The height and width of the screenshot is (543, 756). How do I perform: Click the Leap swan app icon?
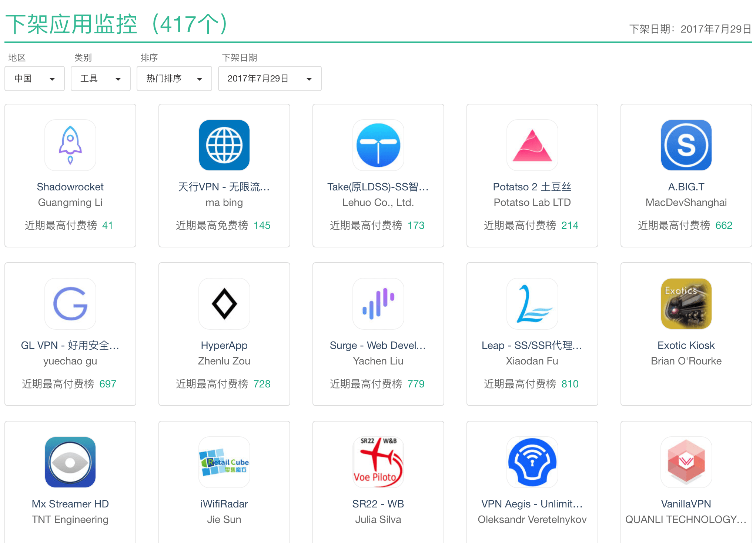pos(532,304)
